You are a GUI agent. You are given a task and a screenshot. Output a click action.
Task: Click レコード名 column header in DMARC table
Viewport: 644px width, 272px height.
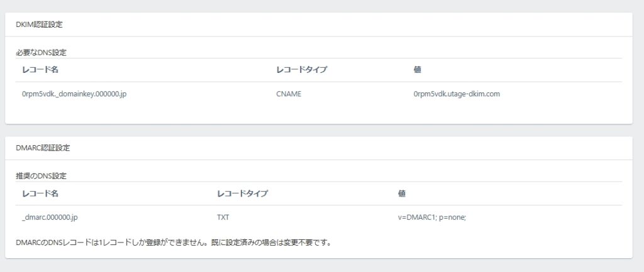pos(40,193)
